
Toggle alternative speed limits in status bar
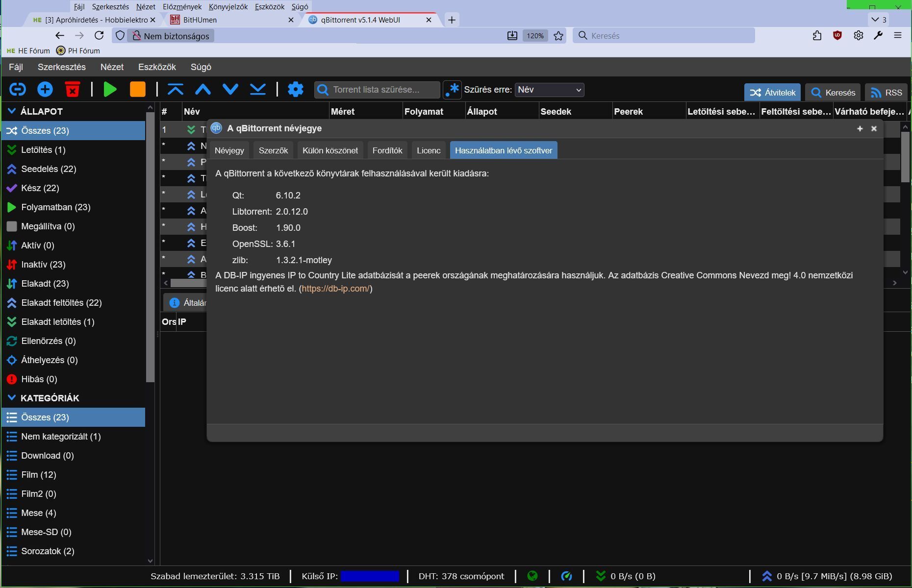[566, 576]
